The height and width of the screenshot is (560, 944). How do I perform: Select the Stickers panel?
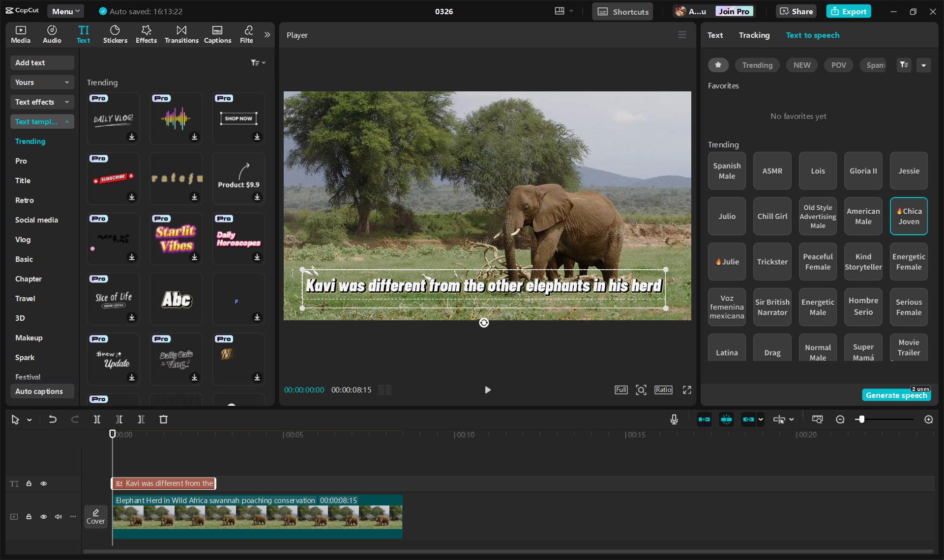point(115,34)
